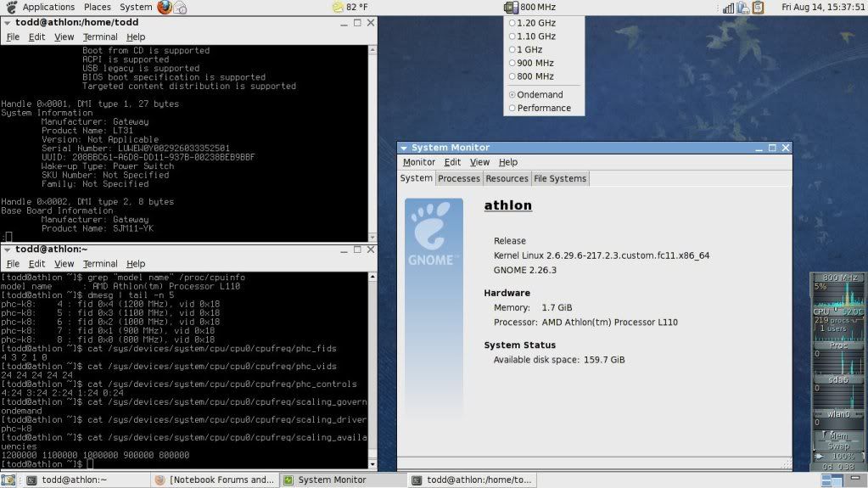This screenshot has width=868, height=488.
Task: Click lower terminal scrollbar down arrow
Action: pyautogui.click(x=372, y=464)
